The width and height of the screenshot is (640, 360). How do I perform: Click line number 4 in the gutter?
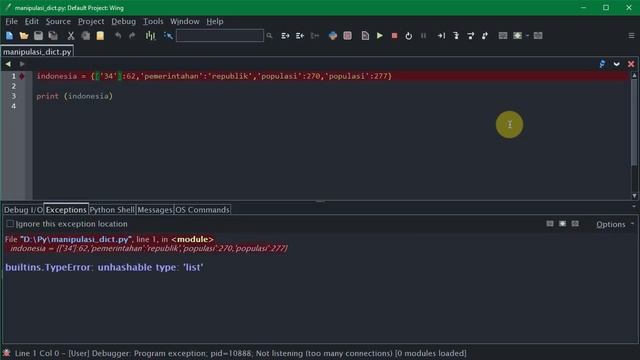pos(13,106)
